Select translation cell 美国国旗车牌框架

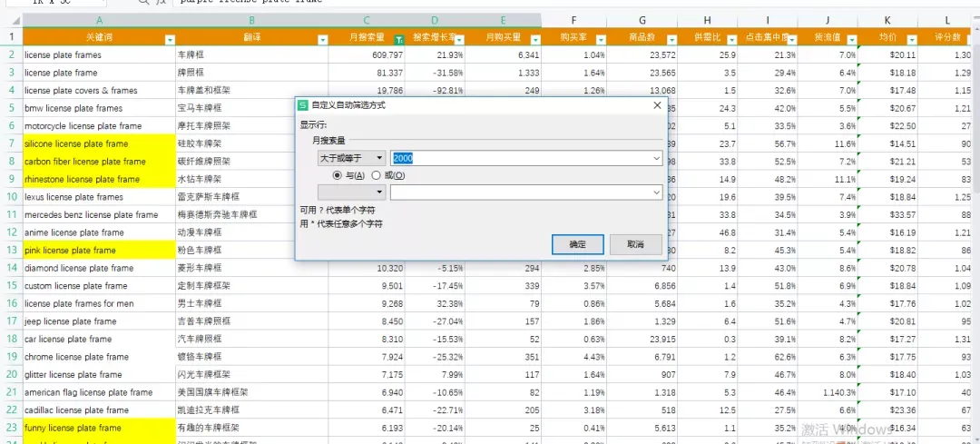tap(252, 392)
